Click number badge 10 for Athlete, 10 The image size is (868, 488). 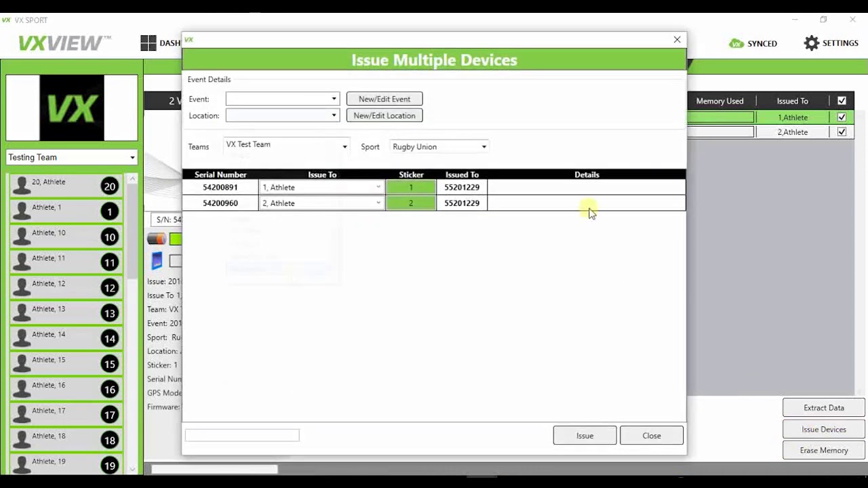pyautogui.click(x=109, y=237)
